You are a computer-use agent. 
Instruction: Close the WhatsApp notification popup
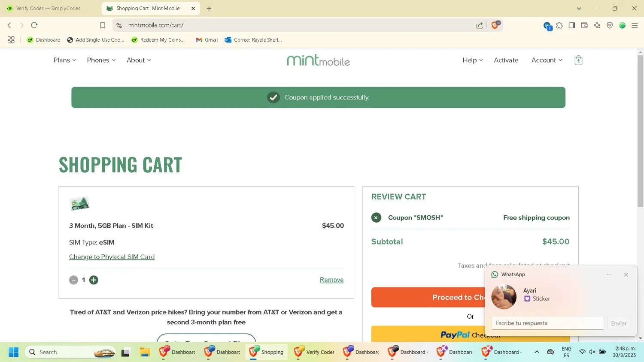pyautogui.click(x=626, y=275)
